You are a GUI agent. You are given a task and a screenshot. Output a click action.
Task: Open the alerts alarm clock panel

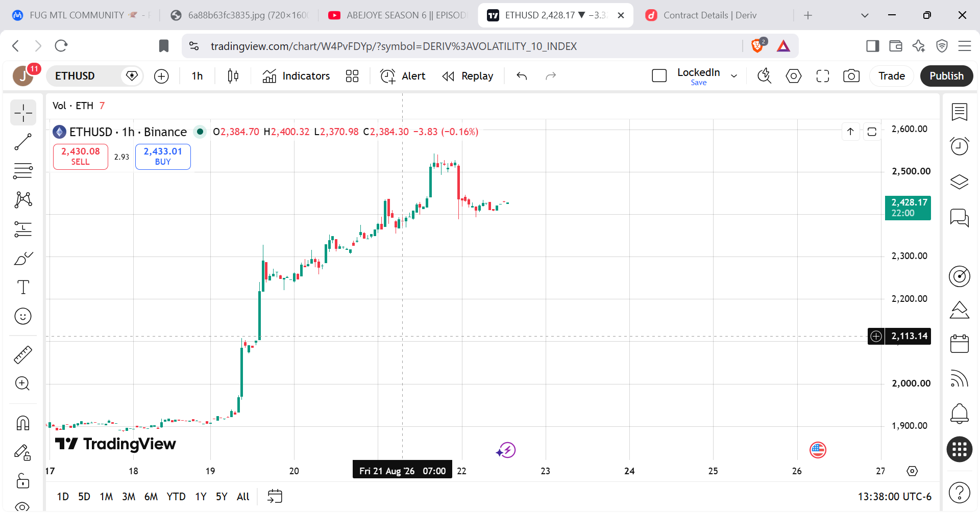click(960, 146)
